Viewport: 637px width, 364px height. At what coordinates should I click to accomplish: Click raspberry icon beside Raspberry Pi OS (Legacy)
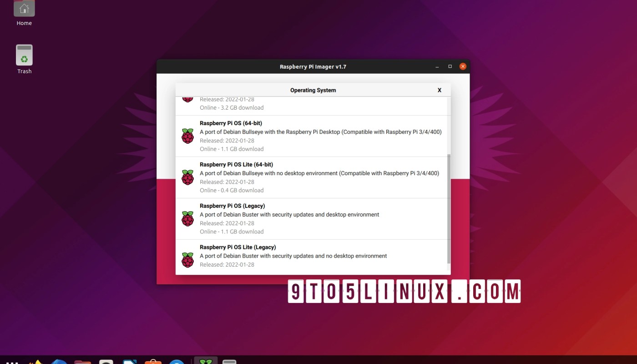[x=187, y=219]
